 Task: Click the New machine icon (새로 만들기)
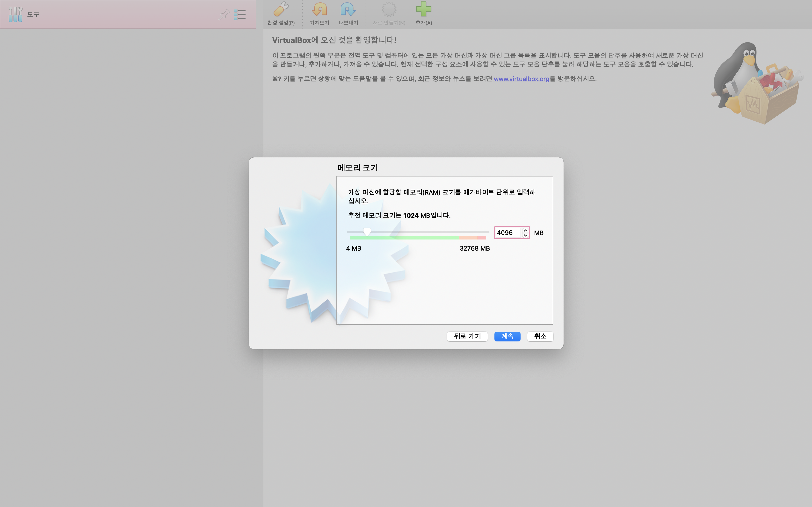389,10
